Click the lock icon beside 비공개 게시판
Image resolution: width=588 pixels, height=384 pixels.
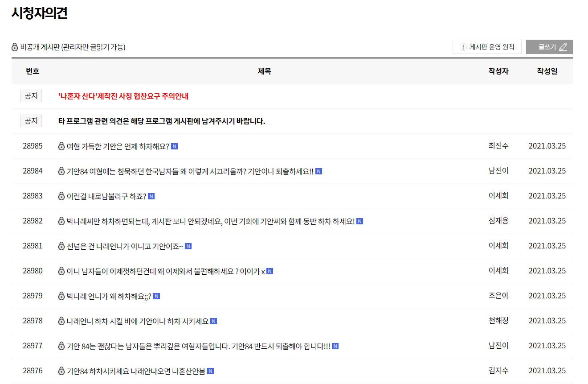click(x=15, y=47)
